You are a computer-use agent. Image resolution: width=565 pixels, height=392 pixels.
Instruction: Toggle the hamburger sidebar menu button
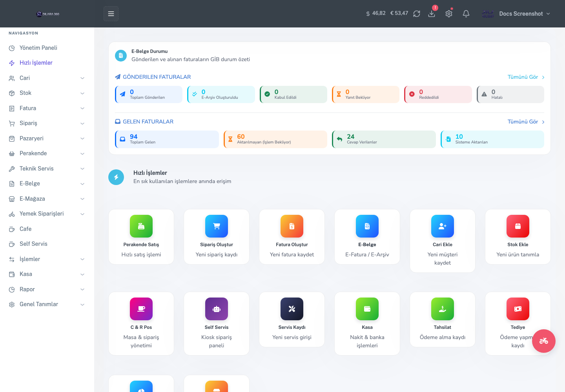(111, 14)
